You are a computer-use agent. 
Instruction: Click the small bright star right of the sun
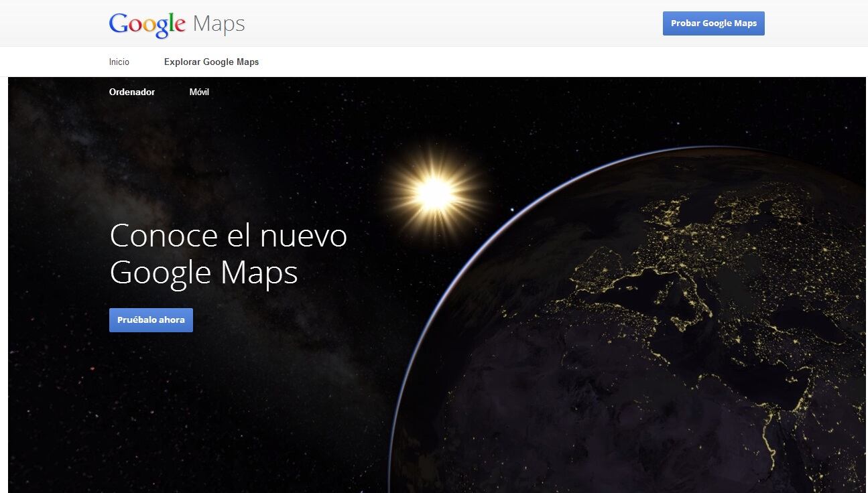coord(513,210)
